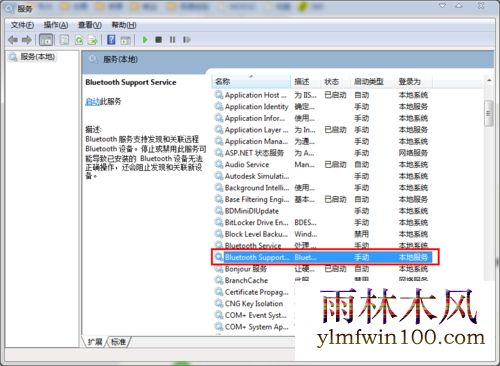Select the Bluetooth Service row

322,245
